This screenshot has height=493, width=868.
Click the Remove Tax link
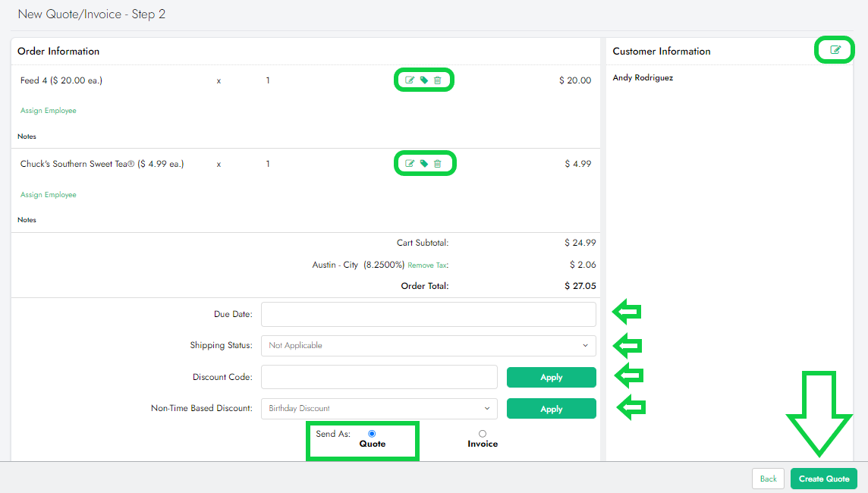click(x=428, y=265)
